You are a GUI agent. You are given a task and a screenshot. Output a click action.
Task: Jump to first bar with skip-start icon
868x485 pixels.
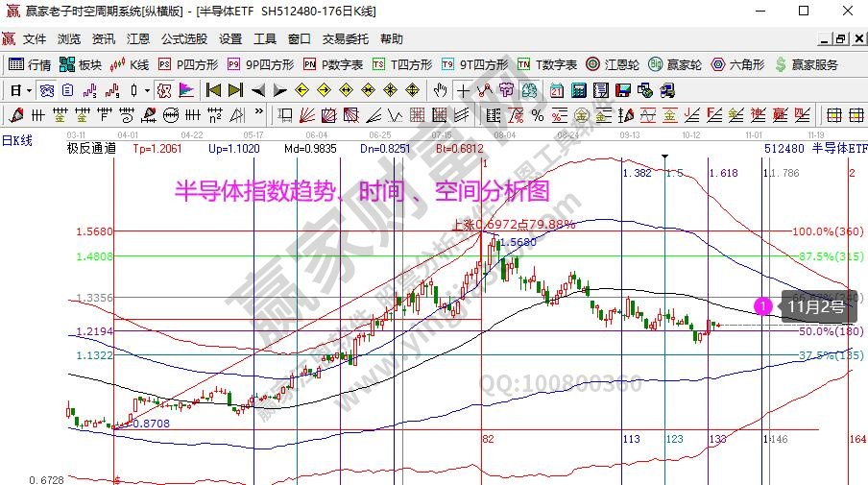pos(213,90)
